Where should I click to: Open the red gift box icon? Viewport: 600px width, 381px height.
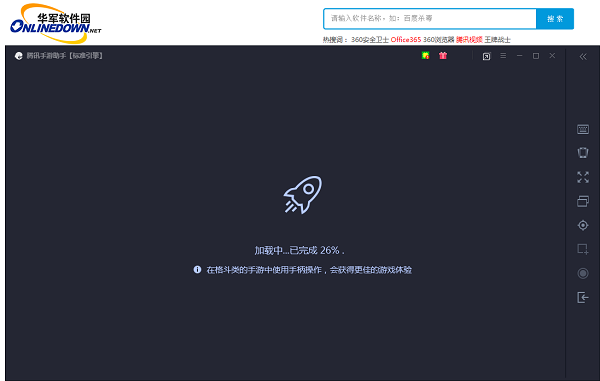pyautogui.click(x=443, y=55)
